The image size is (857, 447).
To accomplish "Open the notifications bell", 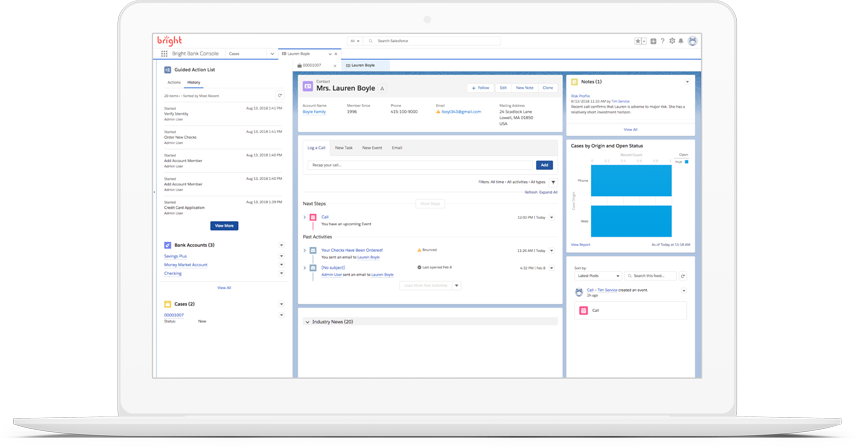I will point(681,41).
